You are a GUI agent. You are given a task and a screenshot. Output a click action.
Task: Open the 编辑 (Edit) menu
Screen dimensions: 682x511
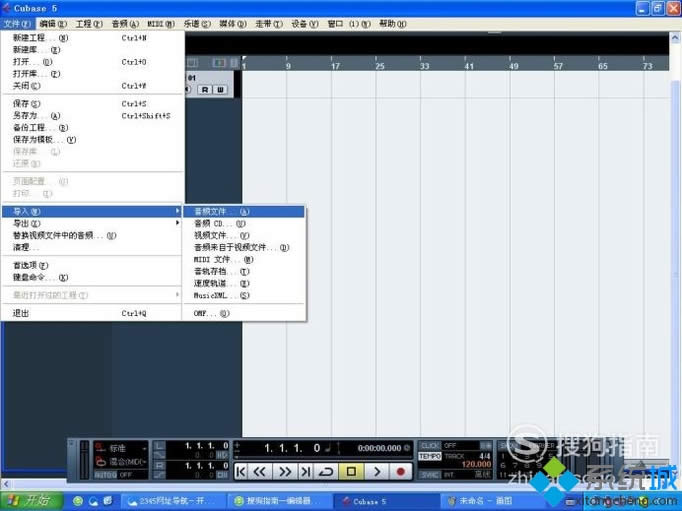pos(53,24)
